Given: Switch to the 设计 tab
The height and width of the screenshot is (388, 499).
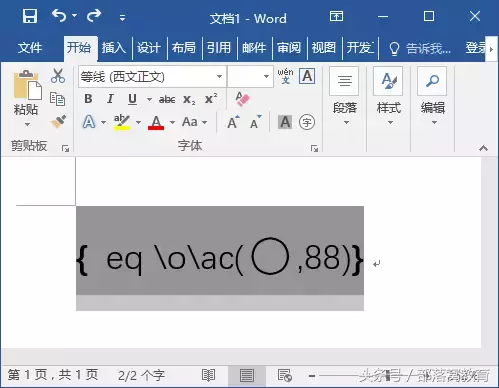Looking at the screenshot, I should (149, 48).
